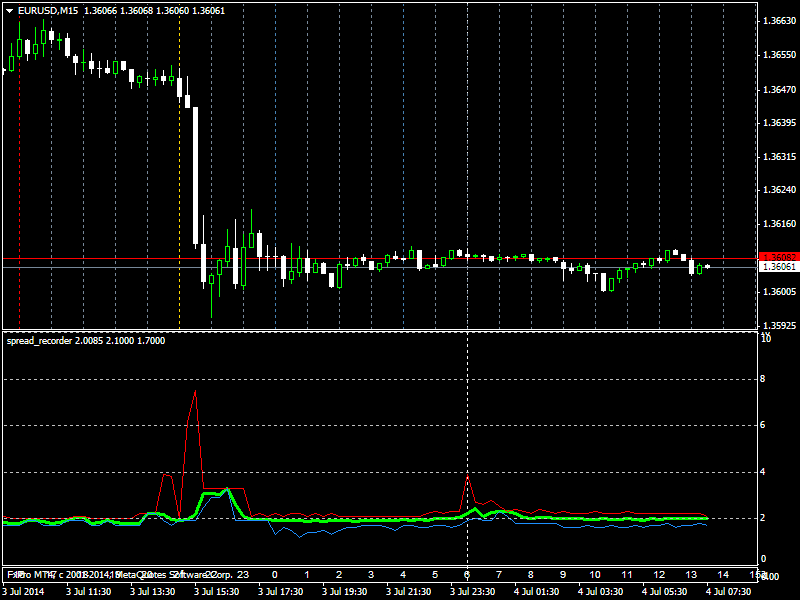
Task: Click the hour 0 marker in indicator panel
Action: click(274, 575)
